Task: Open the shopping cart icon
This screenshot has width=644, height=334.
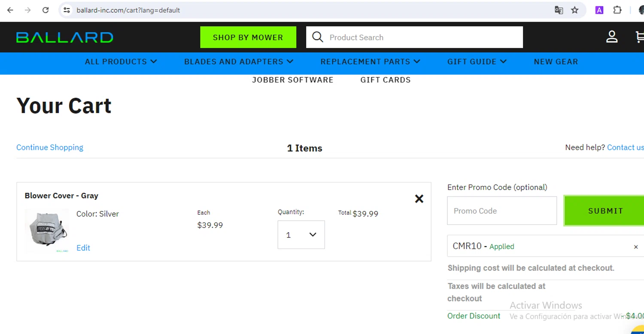Action: coord(640,37)
